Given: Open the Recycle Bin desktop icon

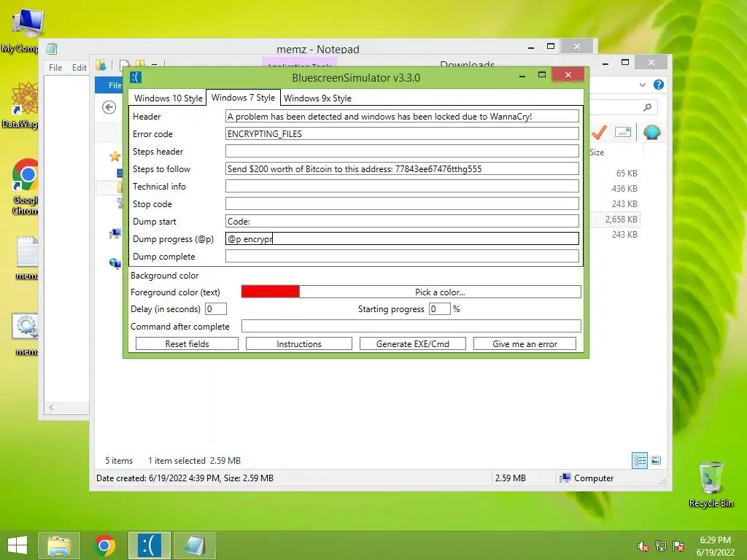Looking at the screenshot, I should (x=711, y=485).
